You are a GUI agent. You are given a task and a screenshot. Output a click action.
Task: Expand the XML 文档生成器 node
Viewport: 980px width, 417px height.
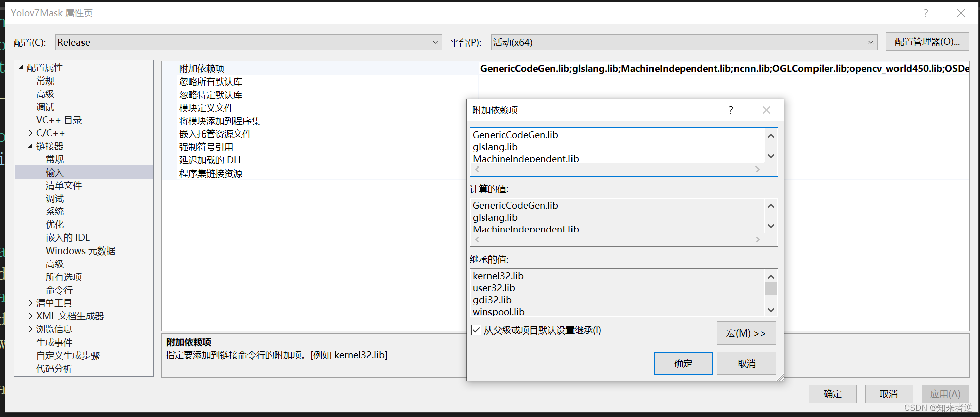point(30,316)
